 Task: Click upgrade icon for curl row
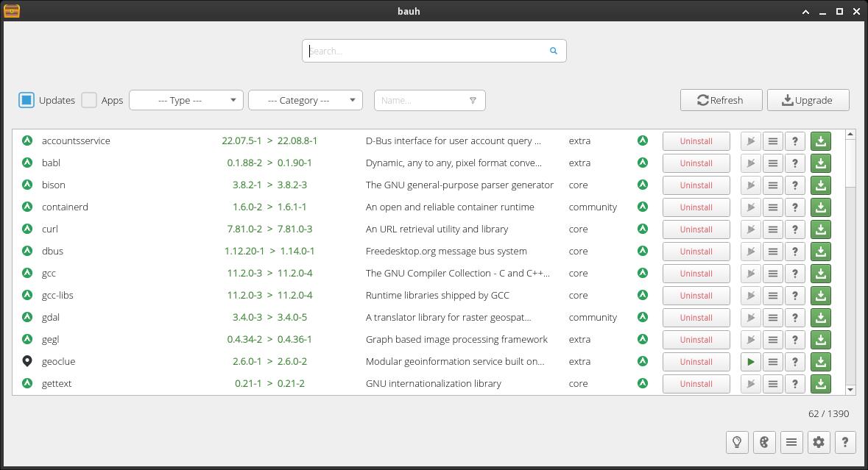[x=820, y=229]
